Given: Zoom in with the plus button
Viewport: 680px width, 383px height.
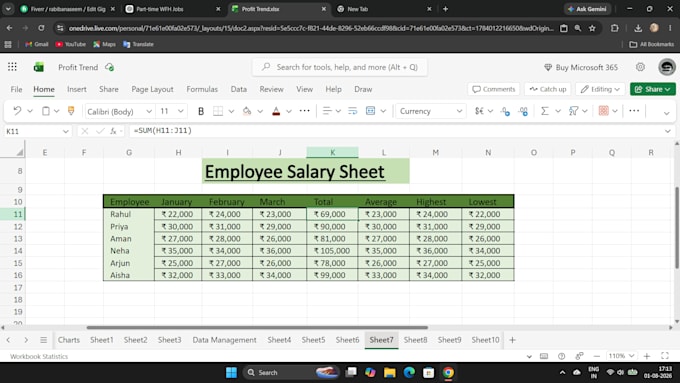Looking at the screenshot, I should tap(647, 356).
